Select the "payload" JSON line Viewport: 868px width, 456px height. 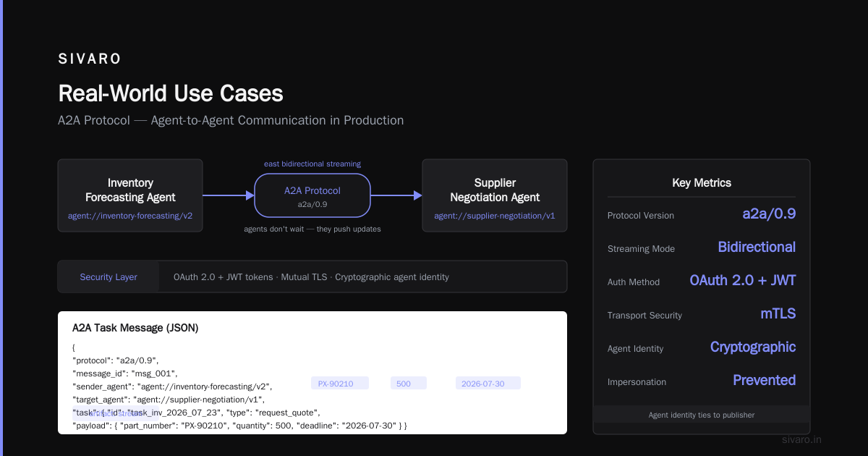(x=239, y=425)
